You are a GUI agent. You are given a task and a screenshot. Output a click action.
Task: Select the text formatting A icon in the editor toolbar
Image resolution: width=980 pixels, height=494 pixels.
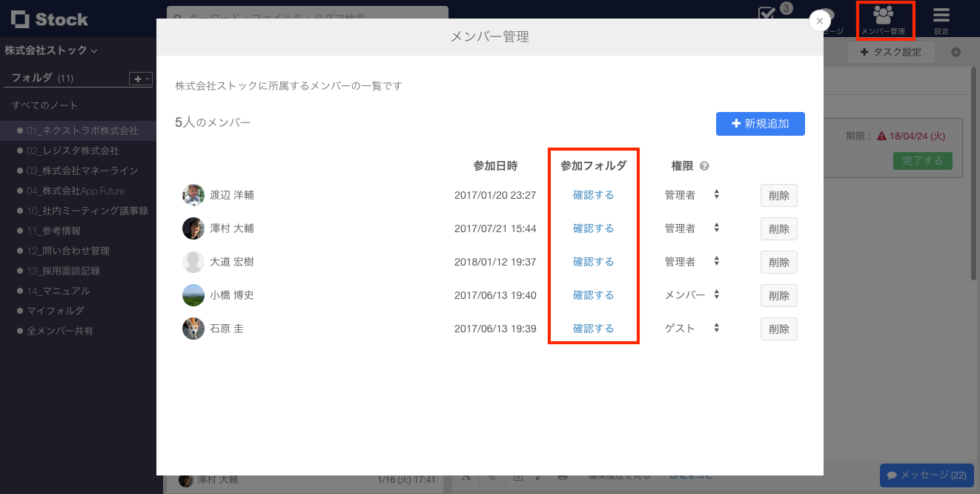[x=466, y=478]
